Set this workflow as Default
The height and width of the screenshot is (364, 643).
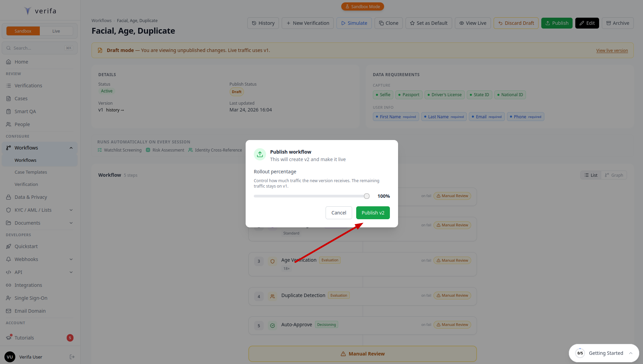pyautogui.click(x=428, y=23)
